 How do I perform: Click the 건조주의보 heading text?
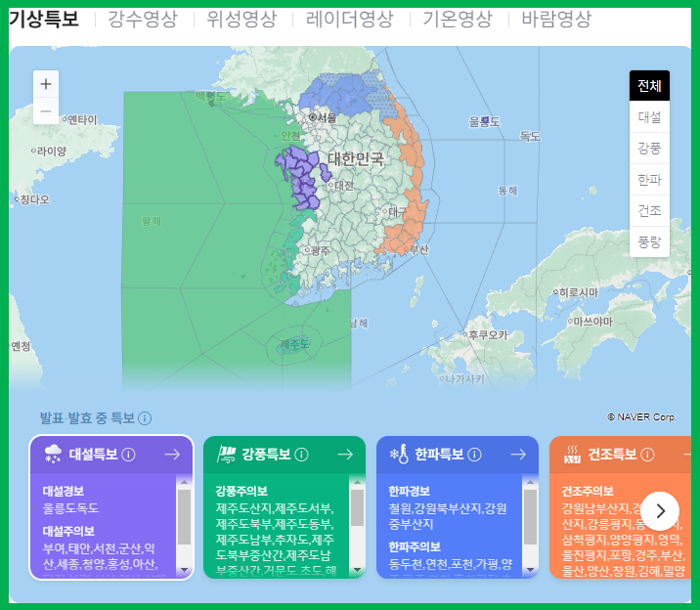coord(588,492)
